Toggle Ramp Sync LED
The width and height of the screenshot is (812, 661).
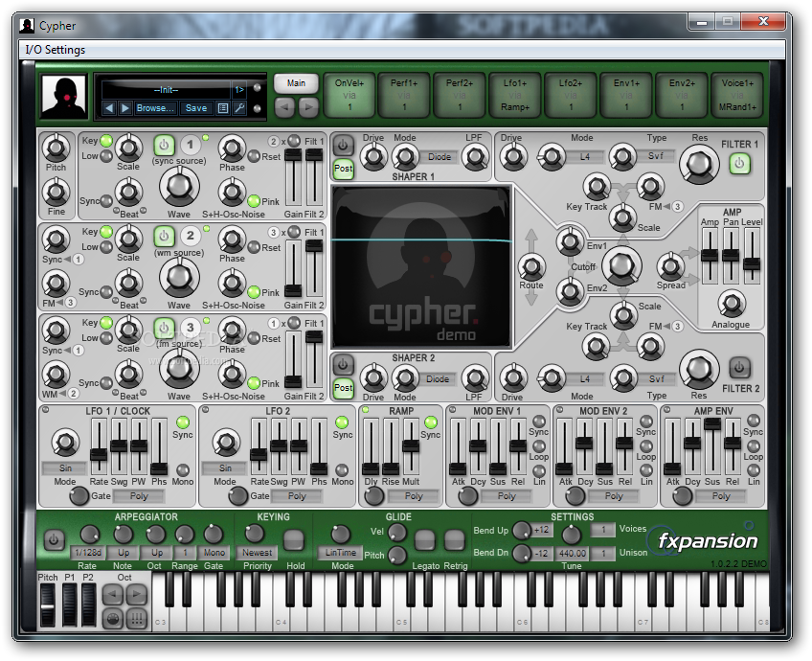pos(430,422)
